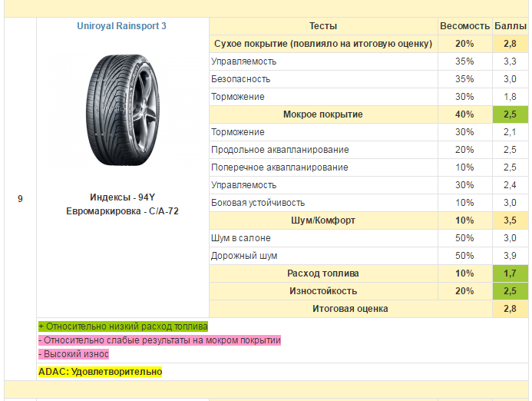The height and width of the screenshot is (401, 532).
Task: Click the Евромаркировка C/A-72 text
Action: tap(122, 211)
